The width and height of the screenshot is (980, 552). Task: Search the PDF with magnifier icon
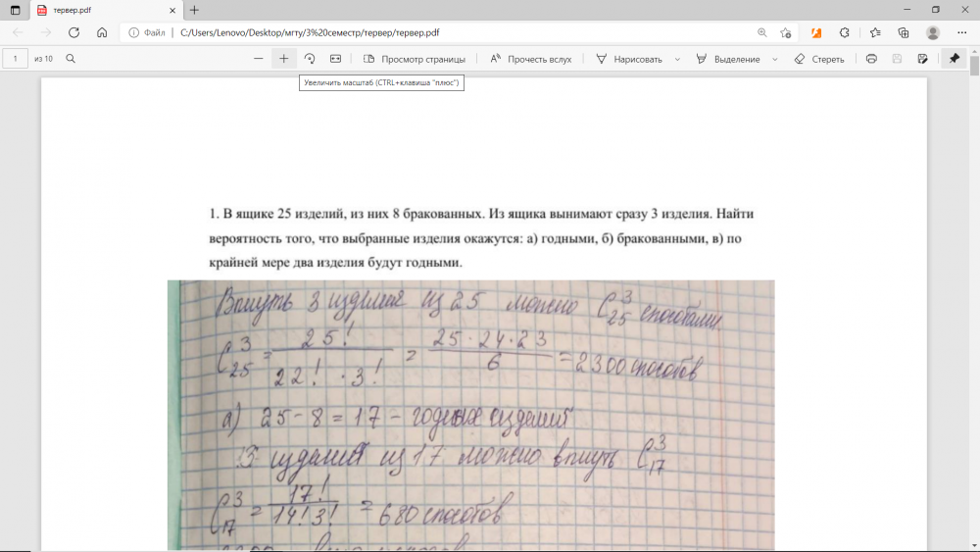71,59
